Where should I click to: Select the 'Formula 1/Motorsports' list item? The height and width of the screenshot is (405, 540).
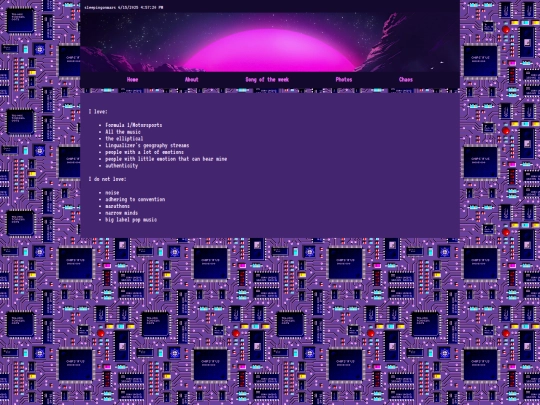point(134,125)
